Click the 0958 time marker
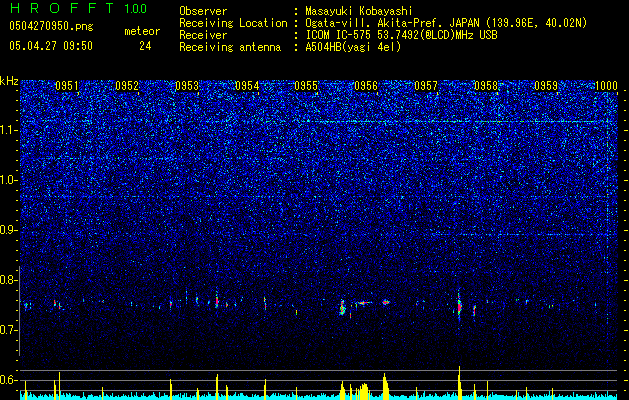This screenshot has width=629, height=400. pos(486,86)
